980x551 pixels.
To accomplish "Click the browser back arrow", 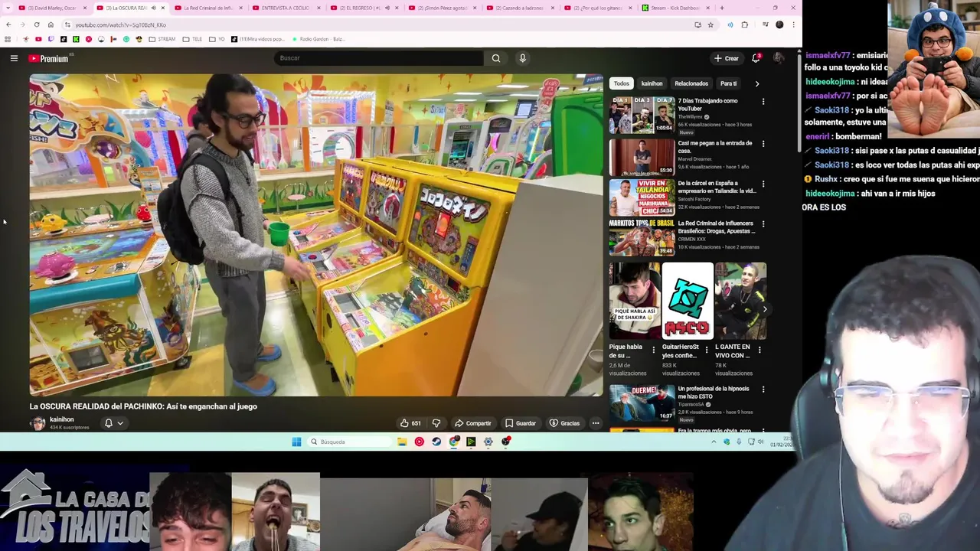I will click(x=8, y=24).
